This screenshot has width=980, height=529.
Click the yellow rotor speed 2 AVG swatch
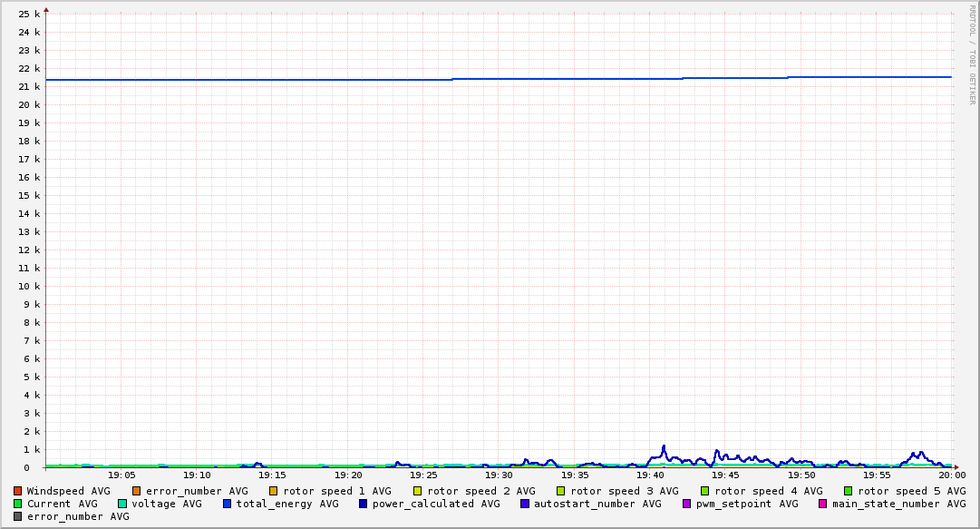click(418, 491)
